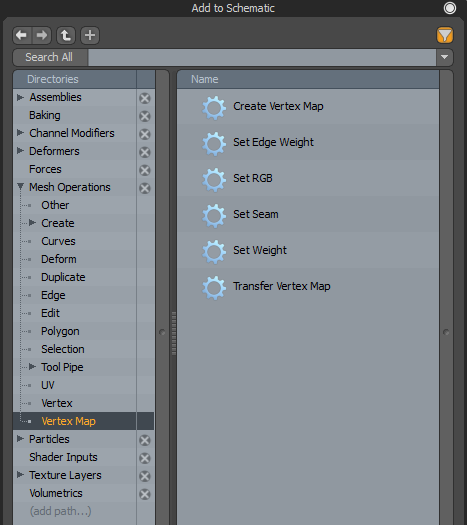Toggle the round button in title bar

450,8
